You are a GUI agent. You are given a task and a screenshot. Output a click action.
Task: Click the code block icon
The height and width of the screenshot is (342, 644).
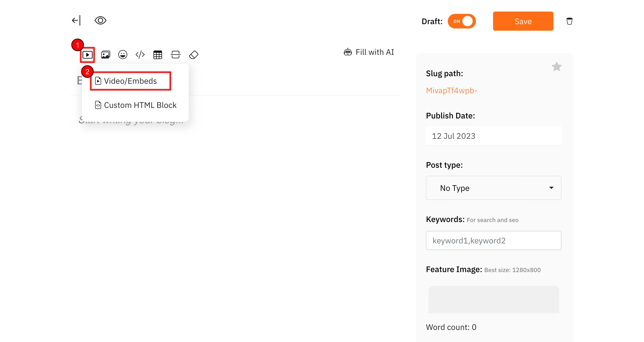pyautogui.click(x=140, y=55)
